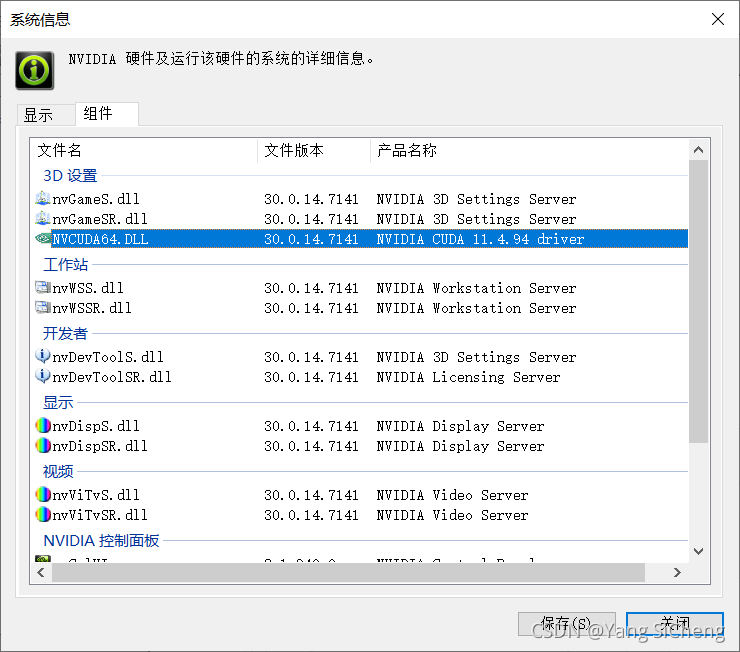Click the nvWSS.dll workstation icon
This screenshot has width=740, height=652.
click(42, 287)
